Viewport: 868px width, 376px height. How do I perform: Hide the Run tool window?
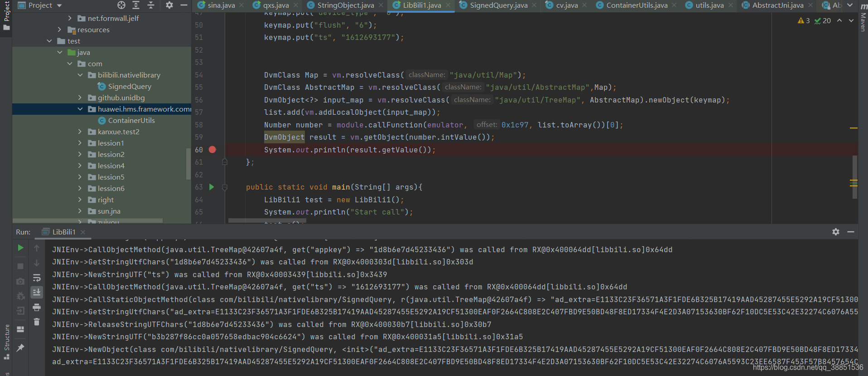(851, 232)
